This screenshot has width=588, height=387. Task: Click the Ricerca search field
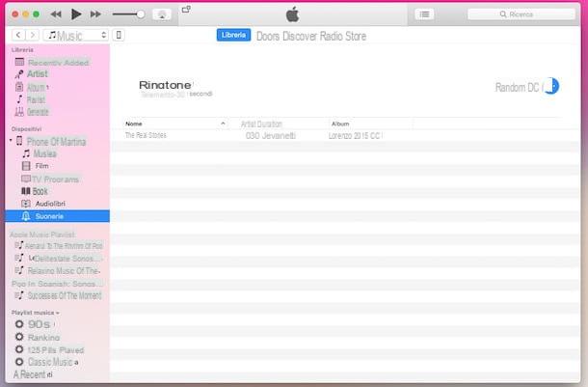[x=521, y=14]
